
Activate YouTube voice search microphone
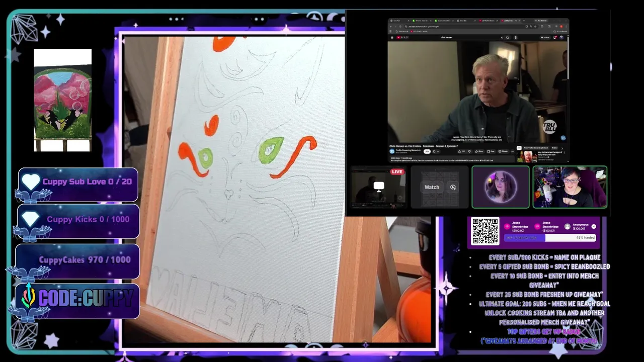(x=515, y=37)
